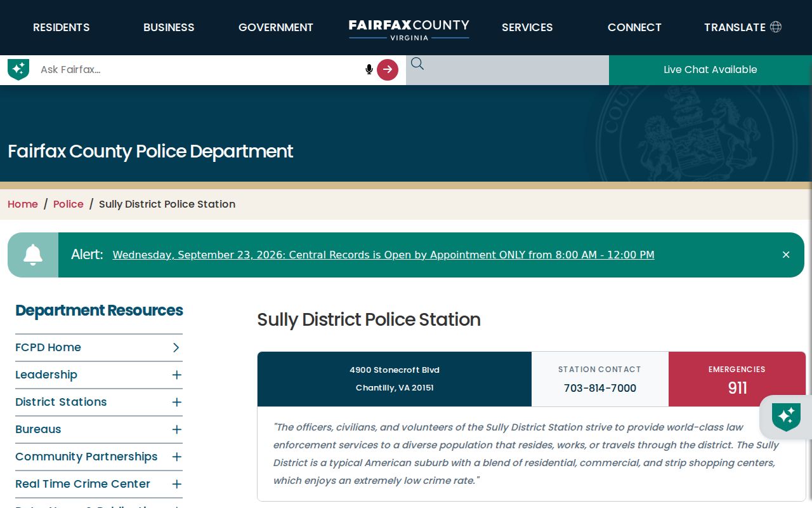Focus the Ask Fairfax text field
Screen dimensions: 812x508
(200, 70)
